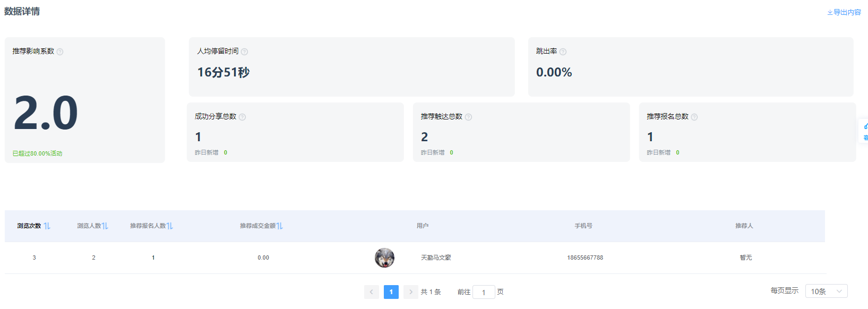Click 已超过80.00%活动 green text

click(37, 153)
